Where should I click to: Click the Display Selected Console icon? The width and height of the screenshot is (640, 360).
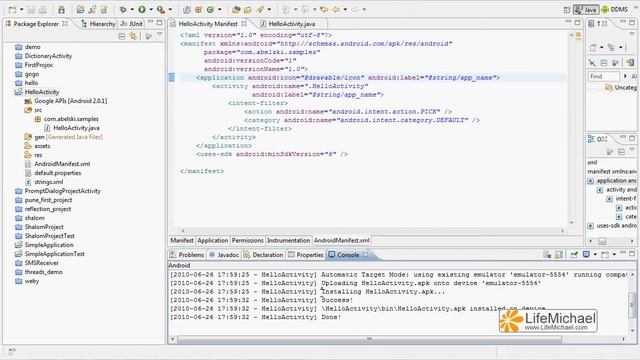[586, 255]
